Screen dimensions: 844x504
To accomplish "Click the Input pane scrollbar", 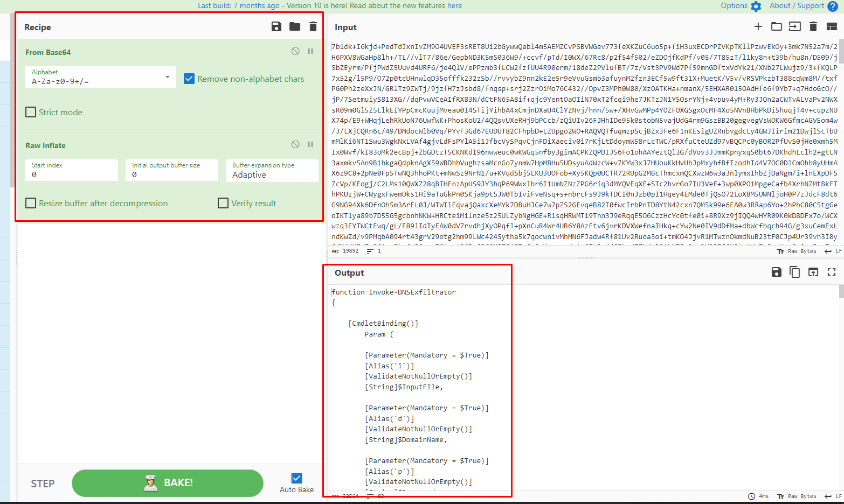I will (x=841, y=51).
